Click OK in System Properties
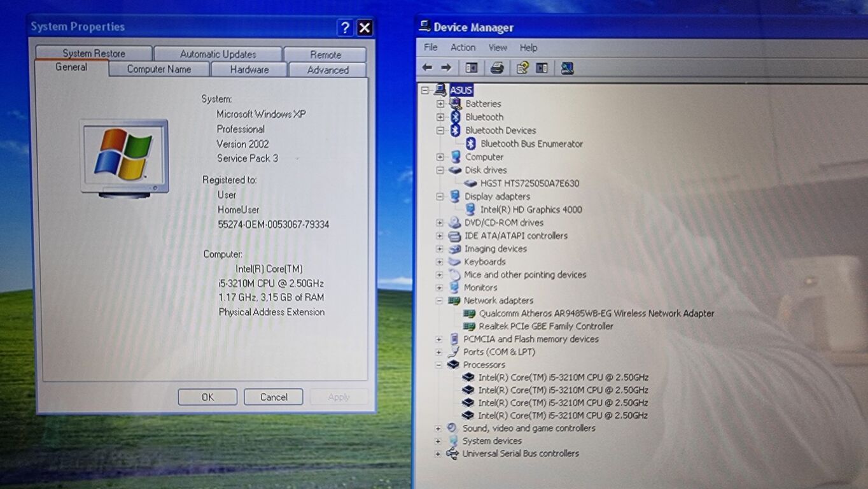The height and width of the screenshot is (489, 868). pyautogui.click(x=207, y=397)
